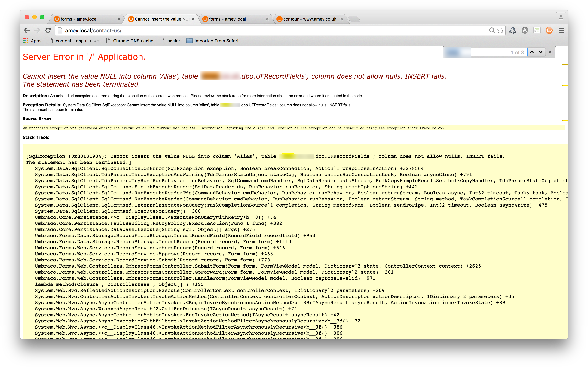
Task: Click the 'lambda_method(Closure' stack line
Action: [119, 284]
